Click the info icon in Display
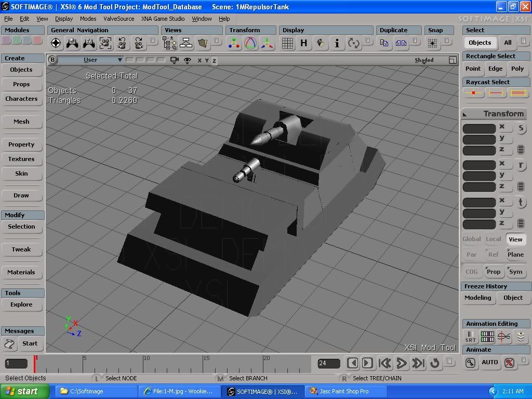This screenshot has height=399, width=532. click(337, 43)
